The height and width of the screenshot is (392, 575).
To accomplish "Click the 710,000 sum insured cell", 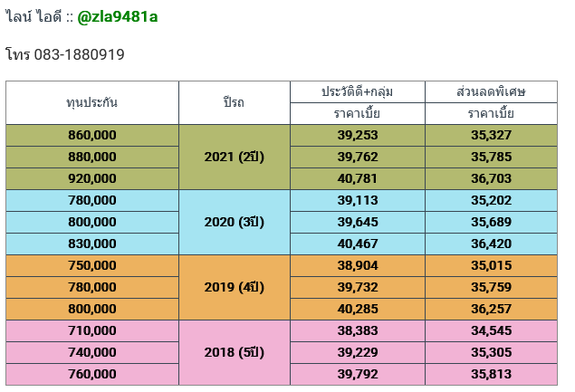I will (92, 330).
